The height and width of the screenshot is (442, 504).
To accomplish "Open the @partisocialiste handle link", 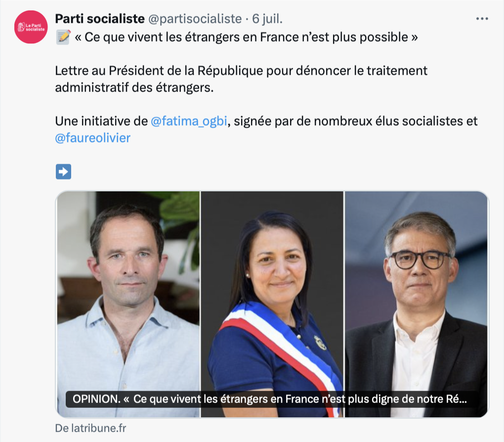I will point(195,19).
